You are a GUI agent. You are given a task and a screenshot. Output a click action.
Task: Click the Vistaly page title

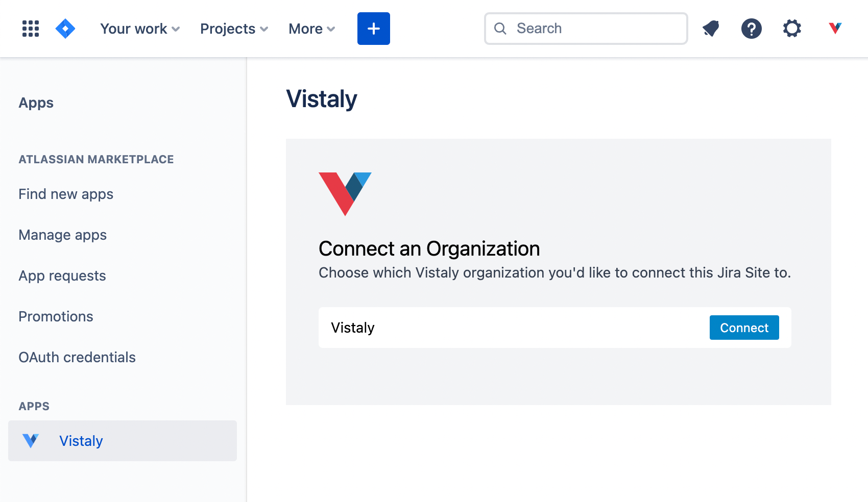tap(322, 99)
